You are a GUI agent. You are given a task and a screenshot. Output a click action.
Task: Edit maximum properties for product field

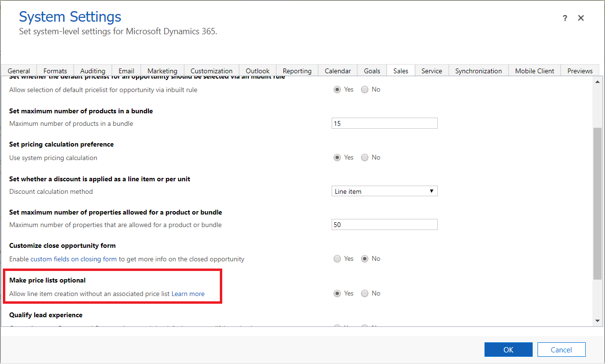385,225
